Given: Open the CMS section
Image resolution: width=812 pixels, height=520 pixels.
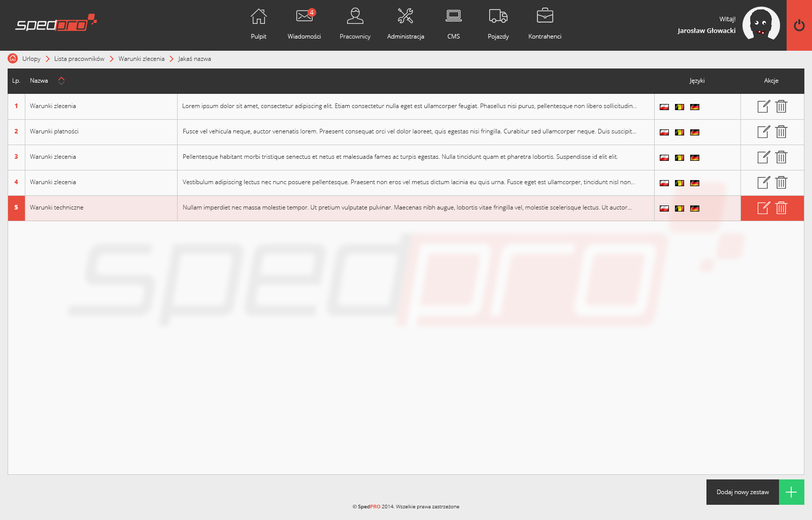Looking at the screenshot, I should [x=453, y=23].
